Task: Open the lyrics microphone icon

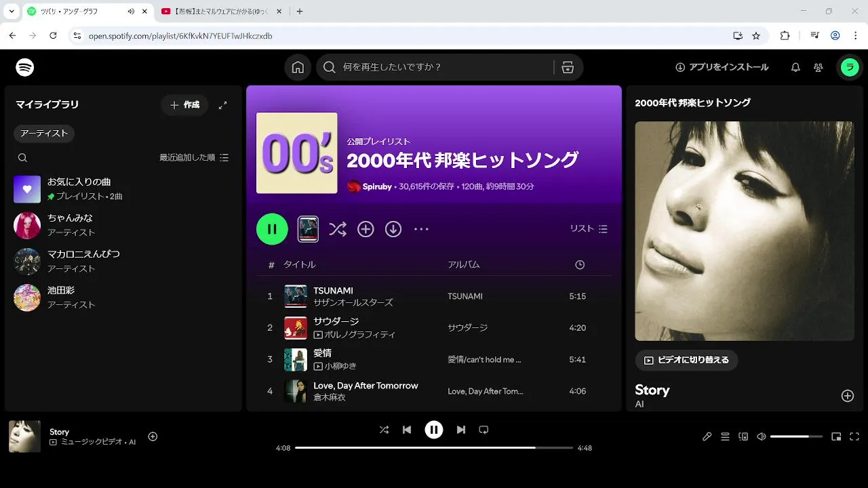Action: pyautogui.click(x=707, y=436)
